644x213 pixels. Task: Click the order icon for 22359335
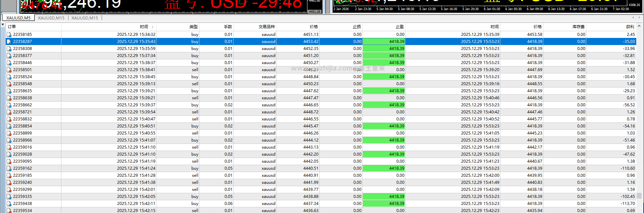pyautogui.click(x=9, y=197)
